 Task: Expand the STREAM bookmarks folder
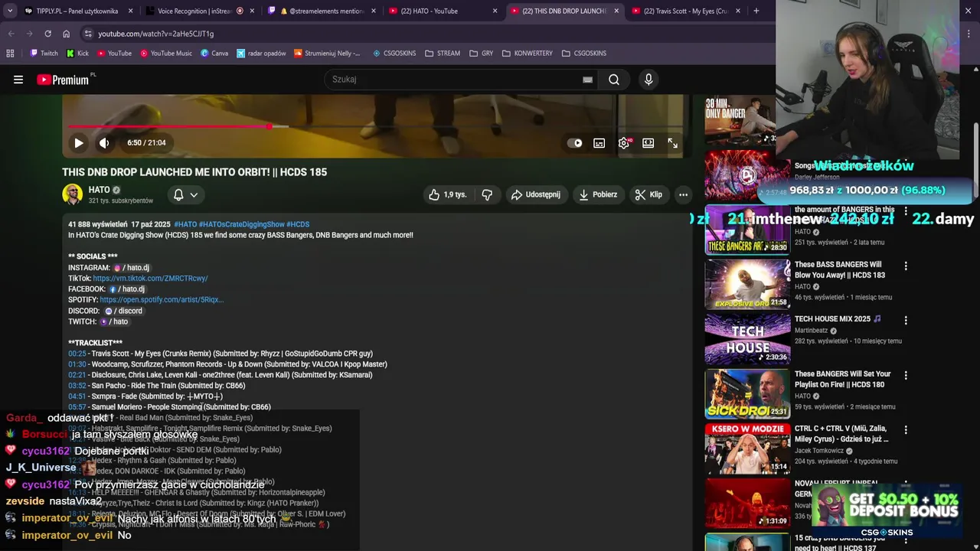pyautogui.click(x=443, y=54)
